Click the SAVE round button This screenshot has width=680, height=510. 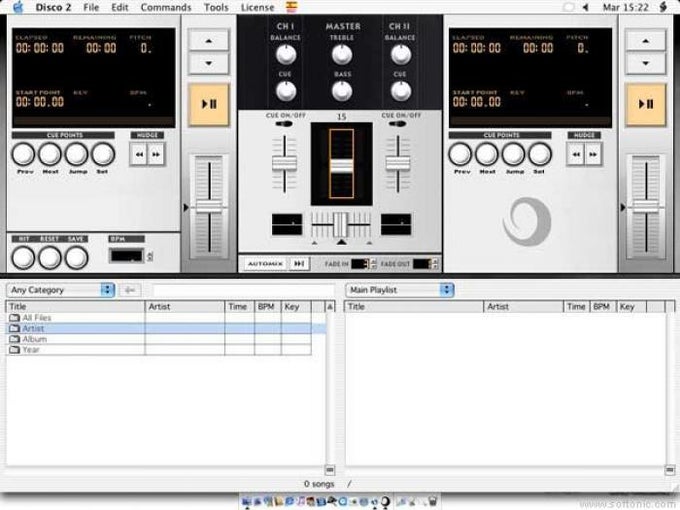point(76,258)
